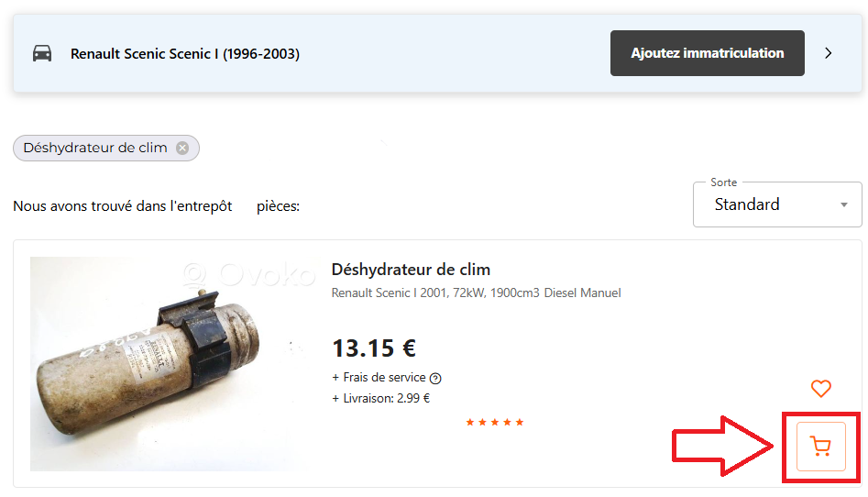Open the Déshydrateur de clim product title
Image resolution: width=868 pixels, height=497 pixels.
411,270
